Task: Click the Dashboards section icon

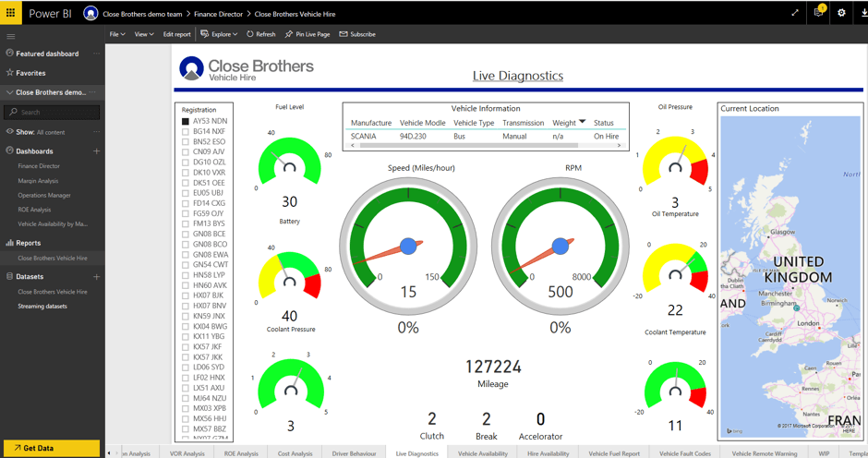Action: 9,151
